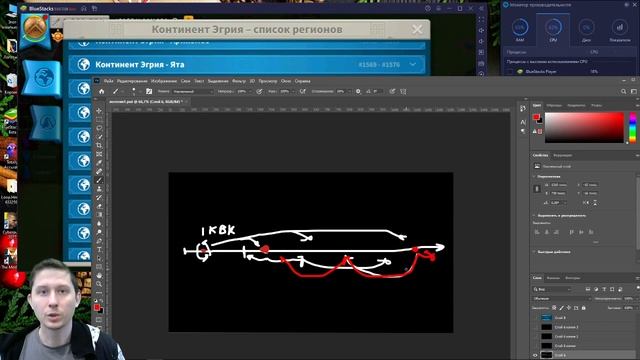Click the hue spectrum slider
640x360 pixels.
[633, 127]
